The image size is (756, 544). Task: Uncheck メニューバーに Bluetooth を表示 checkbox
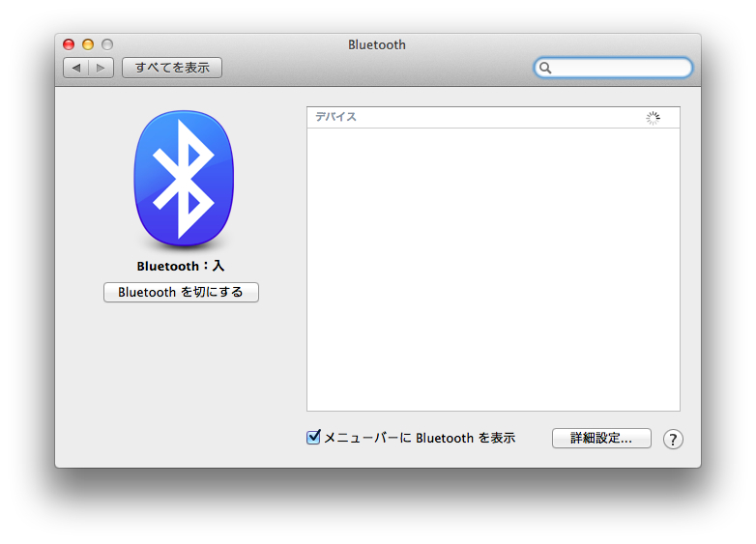(x=313, y=437)
